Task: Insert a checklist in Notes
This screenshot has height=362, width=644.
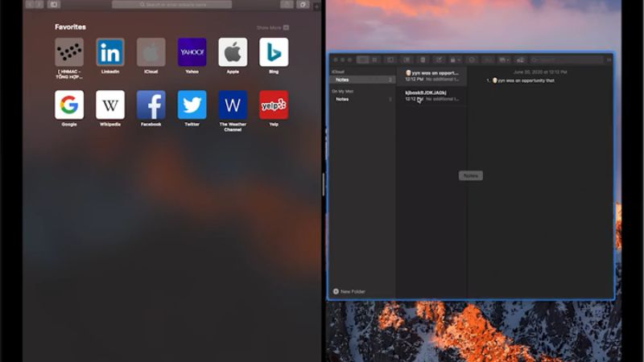Action: point(472,60)
